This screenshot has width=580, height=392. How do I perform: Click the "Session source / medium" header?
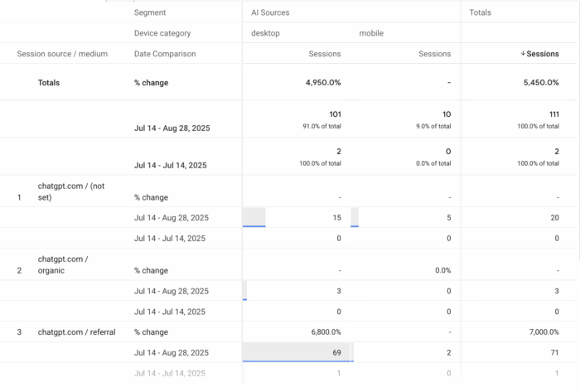point(62,54)
